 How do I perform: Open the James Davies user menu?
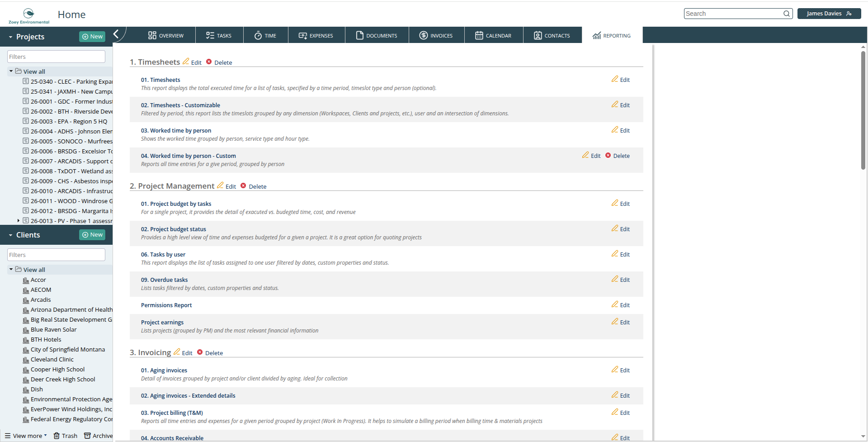click(x=829, y=14)
